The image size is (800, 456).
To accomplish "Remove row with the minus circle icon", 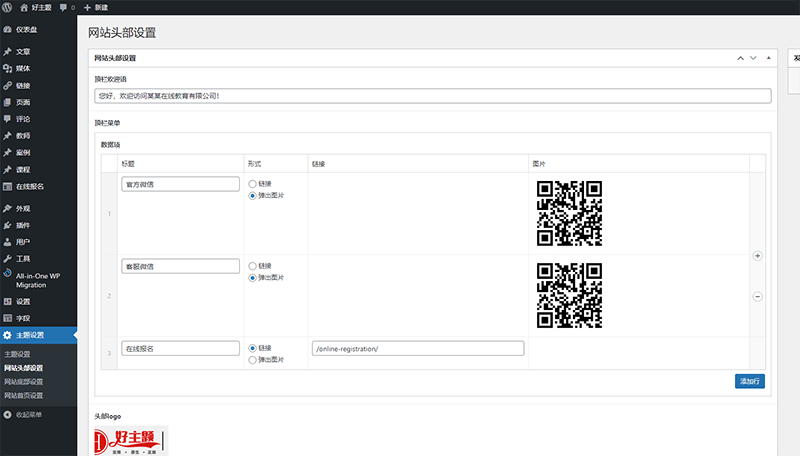I will [758, 296].
